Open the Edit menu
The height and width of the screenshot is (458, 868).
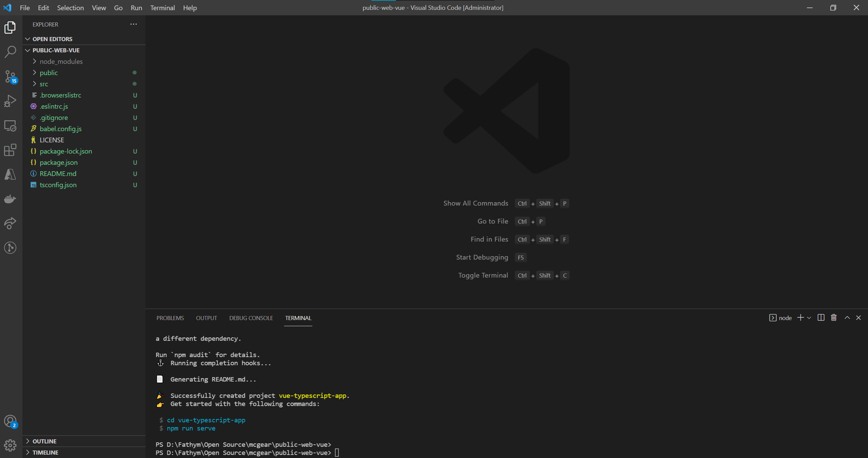(44, 7)
